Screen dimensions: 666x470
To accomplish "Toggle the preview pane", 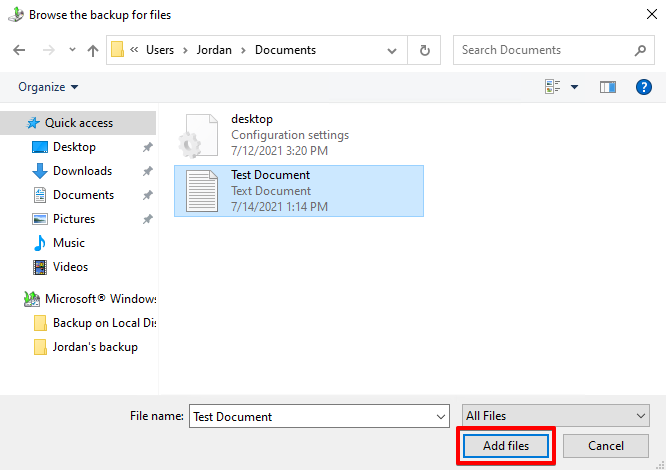I will coord(608,87).
